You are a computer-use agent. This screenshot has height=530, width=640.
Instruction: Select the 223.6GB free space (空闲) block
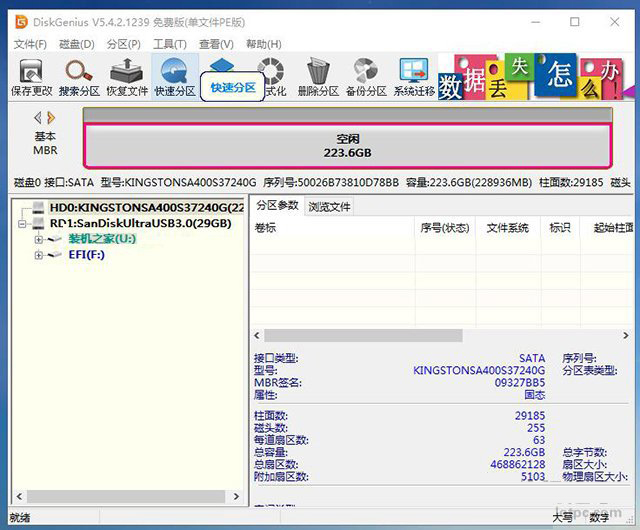347,146
